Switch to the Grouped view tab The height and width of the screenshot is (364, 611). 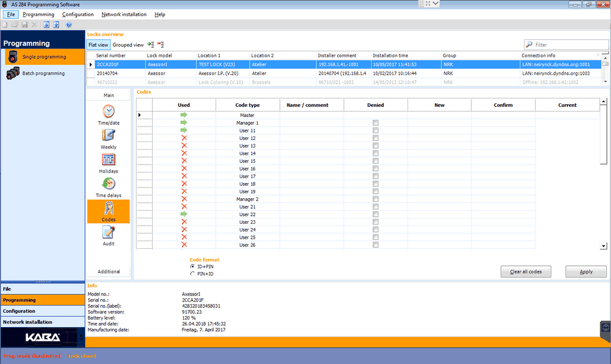[128, 45]
